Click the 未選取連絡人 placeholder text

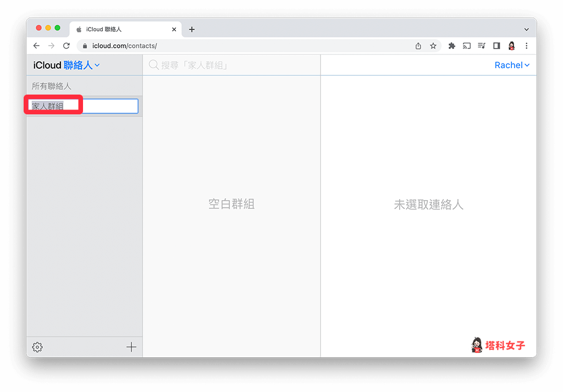pos(429,205)
